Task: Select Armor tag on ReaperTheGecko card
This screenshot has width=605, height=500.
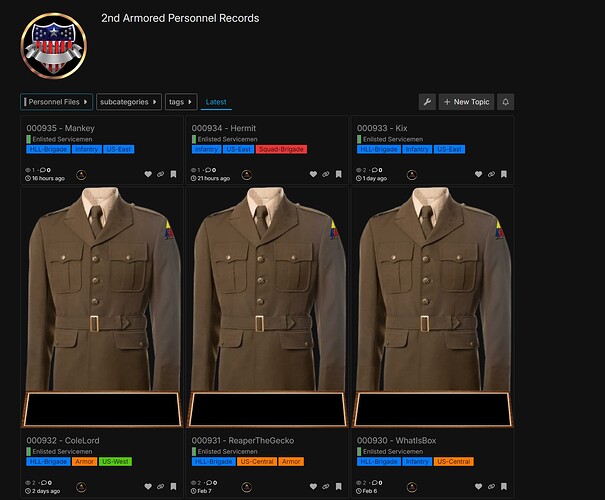Action: 291,461
